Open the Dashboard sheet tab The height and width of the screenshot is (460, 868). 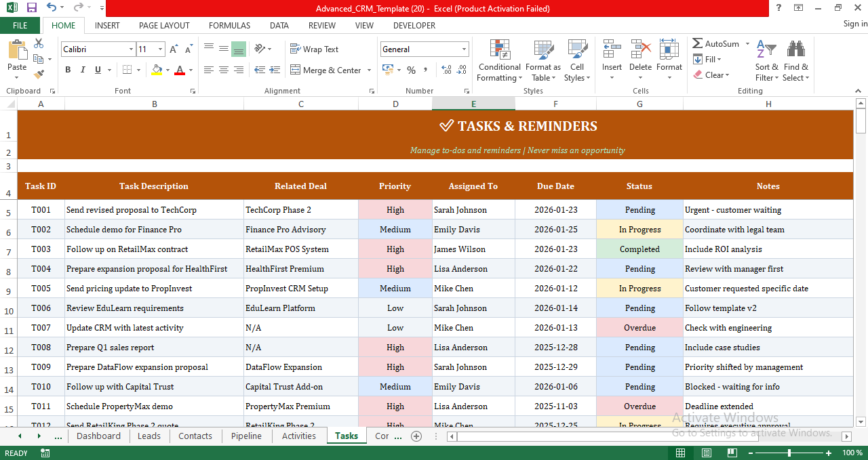(x=98, y=436)
